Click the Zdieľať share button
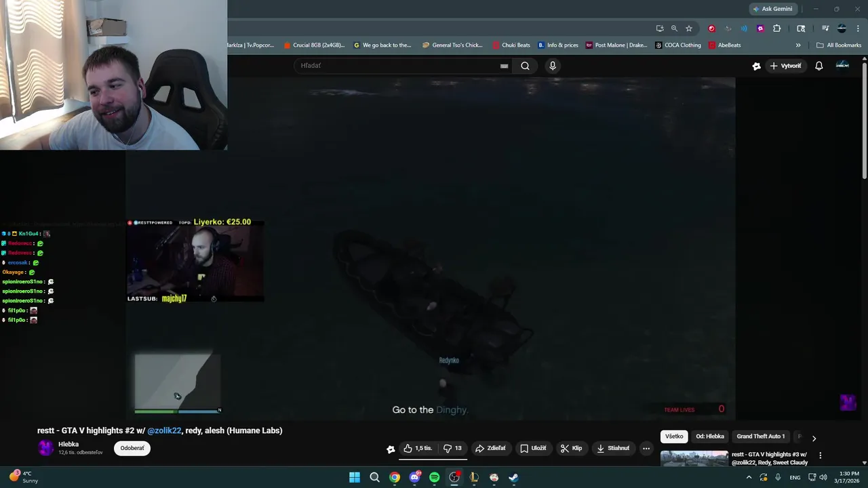This screenshot has width=868, height=488. 490,448
